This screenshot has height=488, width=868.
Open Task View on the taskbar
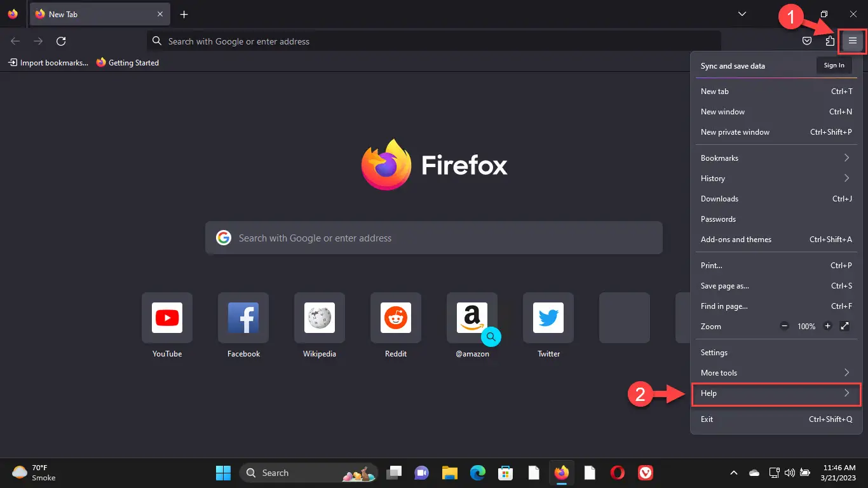[x=395, y=473]
